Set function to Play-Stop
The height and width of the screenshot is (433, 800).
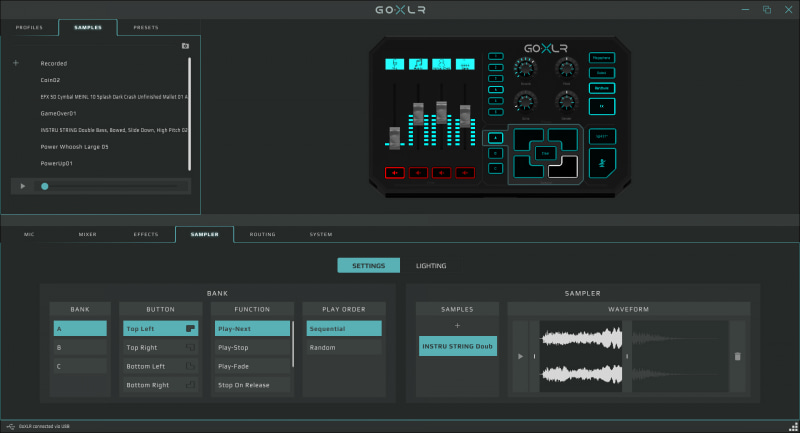[252, 347]
